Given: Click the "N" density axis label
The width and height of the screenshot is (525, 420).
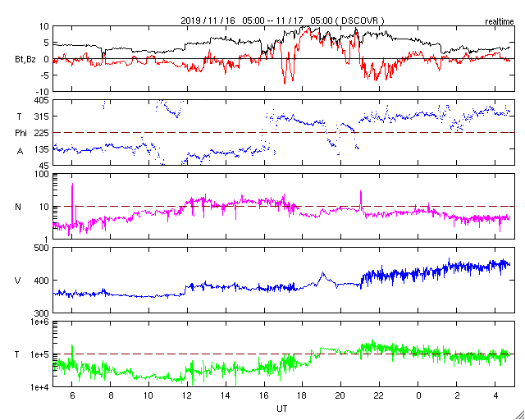Looking at the screenshot, I should 18,207.
